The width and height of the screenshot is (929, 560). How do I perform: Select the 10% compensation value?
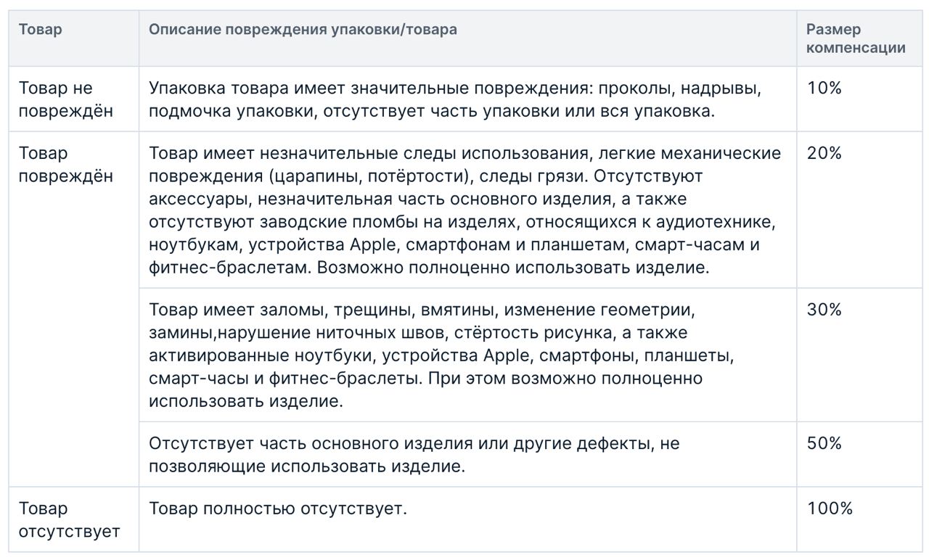[824, 88]
